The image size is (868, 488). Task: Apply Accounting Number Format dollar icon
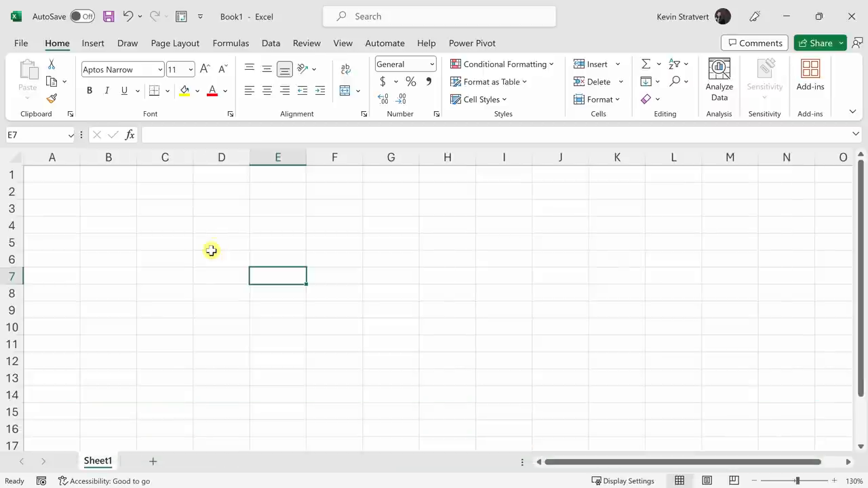click(x=382, y=81)
